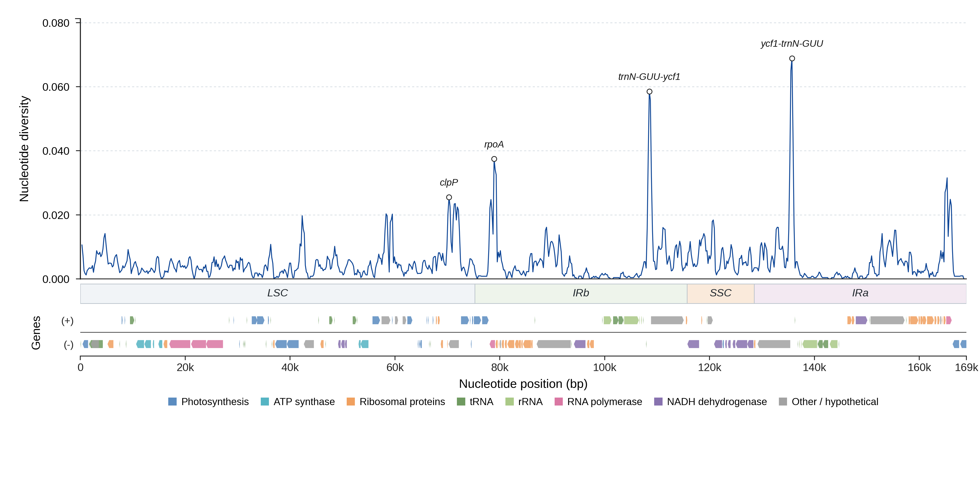Click the rRNA legend color swatch

[510, 402]
